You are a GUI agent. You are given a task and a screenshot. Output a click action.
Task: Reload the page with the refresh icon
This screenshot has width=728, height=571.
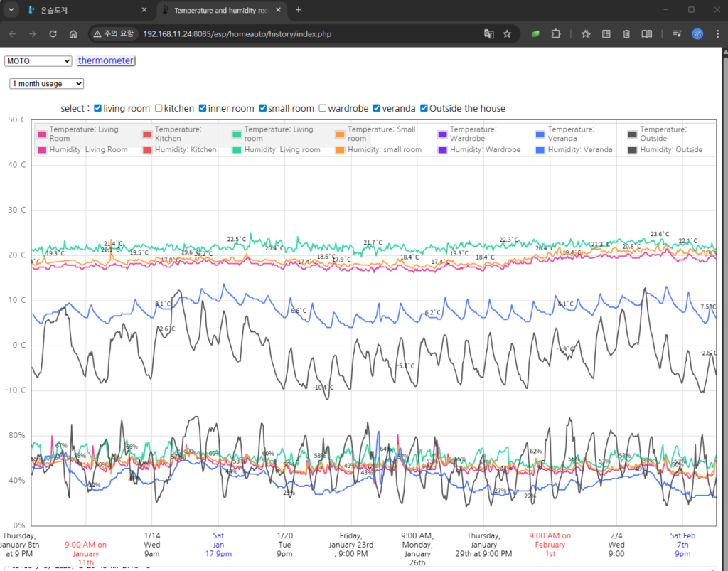point(53,33)
